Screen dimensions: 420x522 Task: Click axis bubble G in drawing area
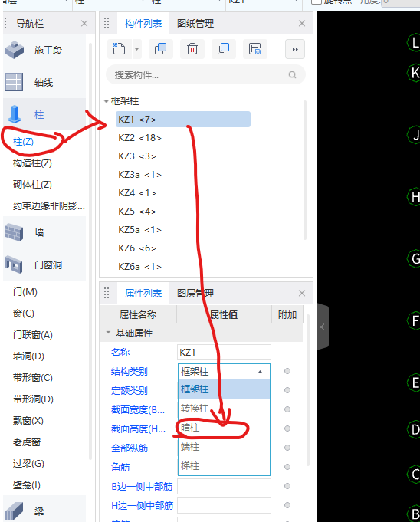click(414, 258)
